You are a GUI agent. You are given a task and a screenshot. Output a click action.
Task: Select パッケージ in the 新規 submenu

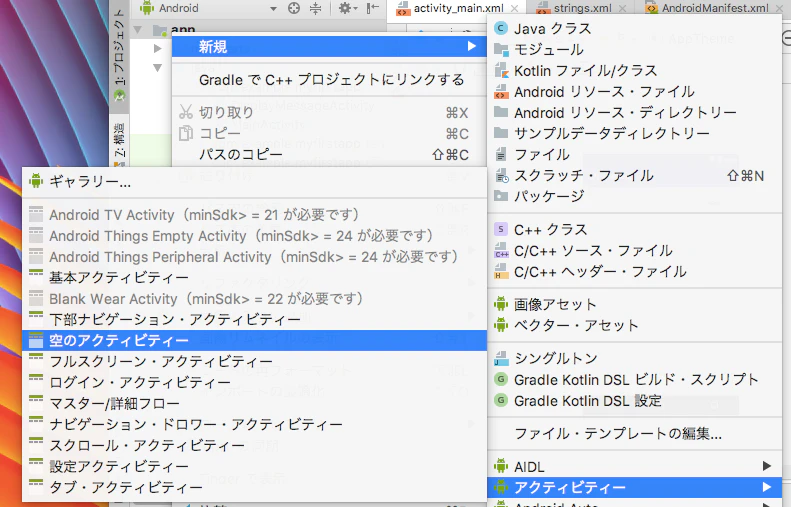635,196
